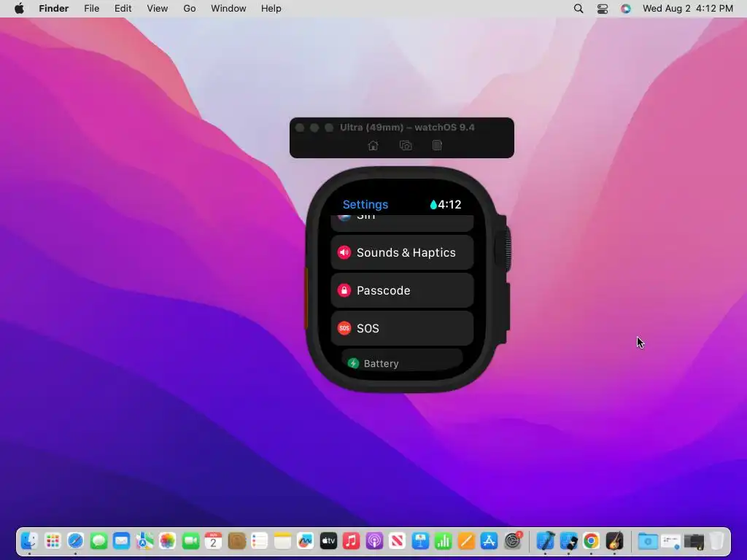Open Contacts from the Dock

237,541
